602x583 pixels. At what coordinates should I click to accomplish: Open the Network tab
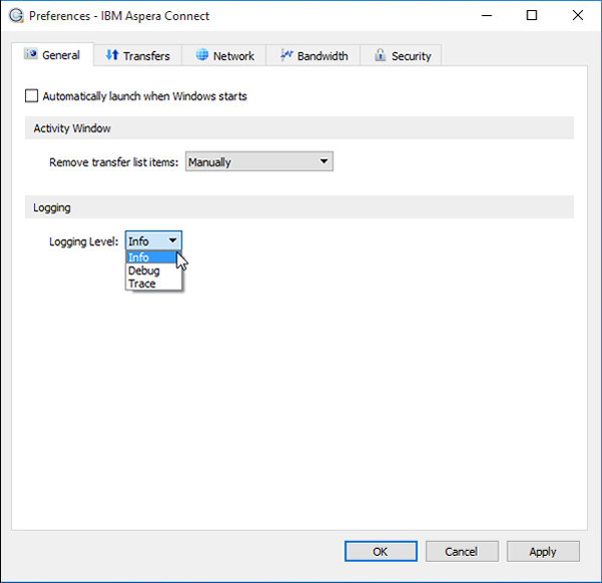[225, 56]
